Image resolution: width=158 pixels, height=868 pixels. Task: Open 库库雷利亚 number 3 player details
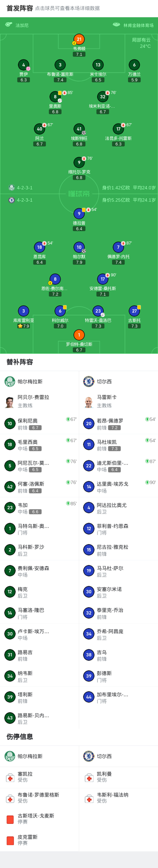coord(23,311)
